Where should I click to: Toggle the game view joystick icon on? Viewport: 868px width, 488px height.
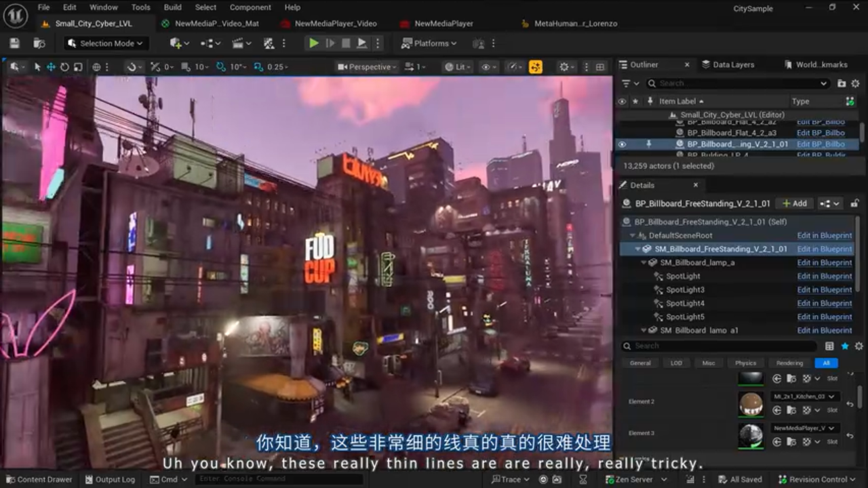coord(535,66)
